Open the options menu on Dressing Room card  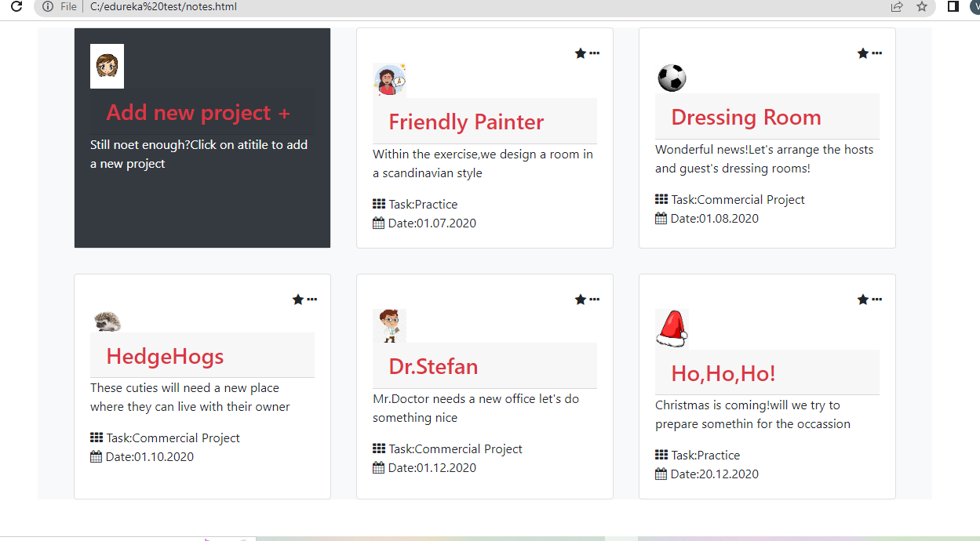[x=876, y=53]
